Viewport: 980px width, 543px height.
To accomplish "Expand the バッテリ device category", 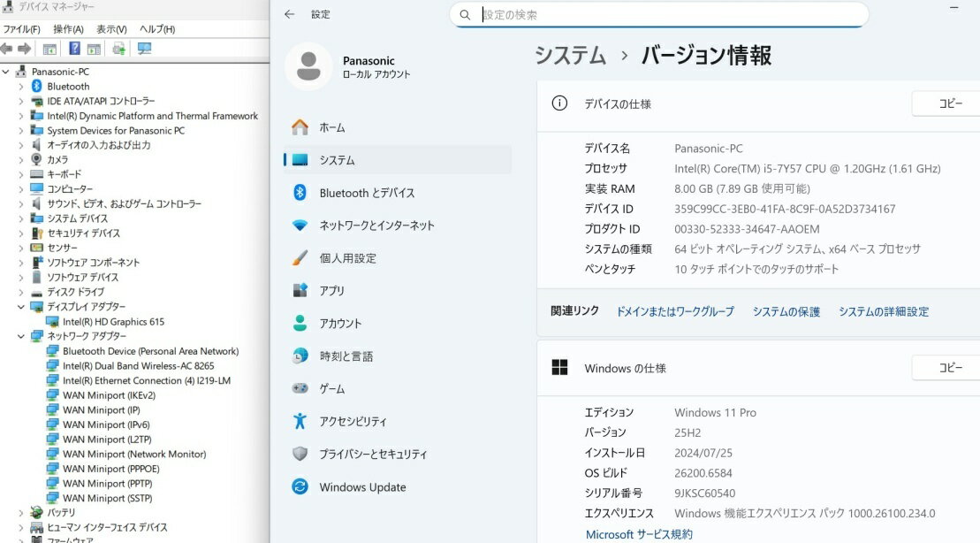I will (21, 512).
